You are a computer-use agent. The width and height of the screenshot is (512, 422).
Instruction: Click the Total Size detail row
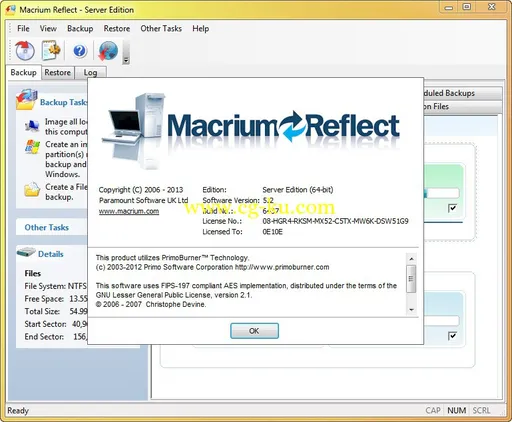[56, 311]
